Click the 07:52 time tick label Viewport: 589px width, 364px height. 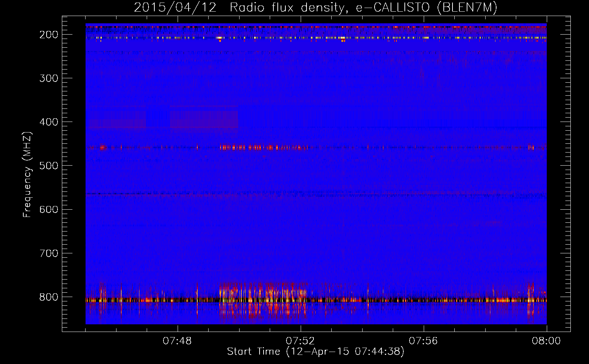pos(300,341)
